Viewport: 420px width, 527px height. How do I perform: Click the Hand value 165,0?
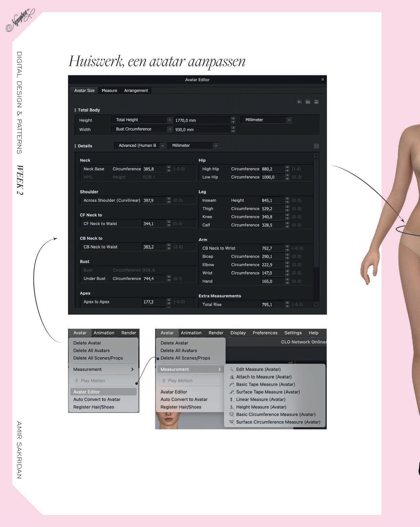click(x=273, y=281)
